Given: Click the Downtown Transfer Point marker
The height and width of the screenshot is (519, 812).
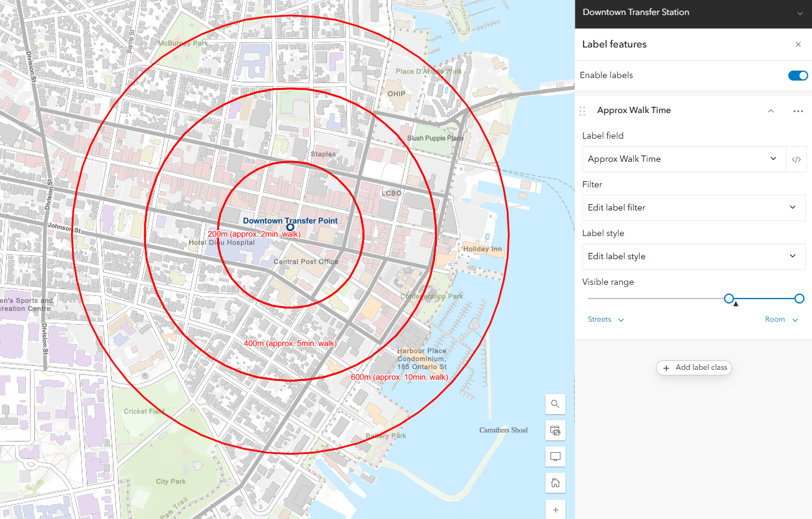Looking at the screenshot, I should (290, 227).
